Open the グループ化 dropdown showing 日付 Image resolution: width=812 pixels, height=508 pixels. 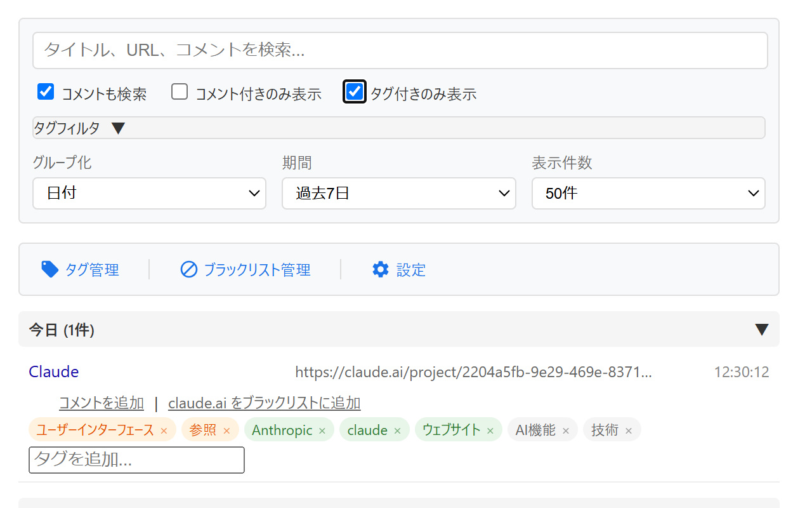point(149,193)
